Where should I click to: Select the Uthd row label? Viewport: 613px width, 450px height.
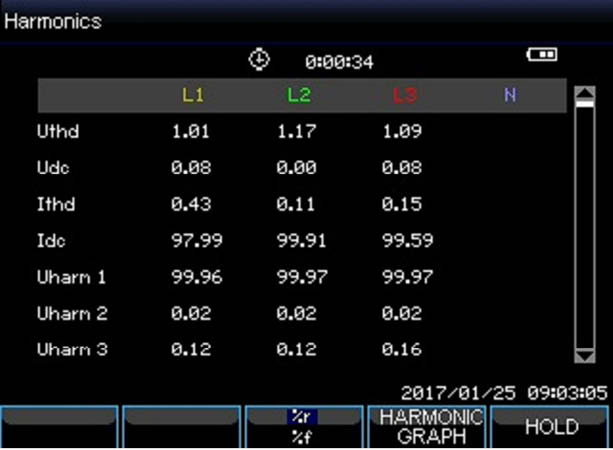pyautogui.click(x=56, y=131)
